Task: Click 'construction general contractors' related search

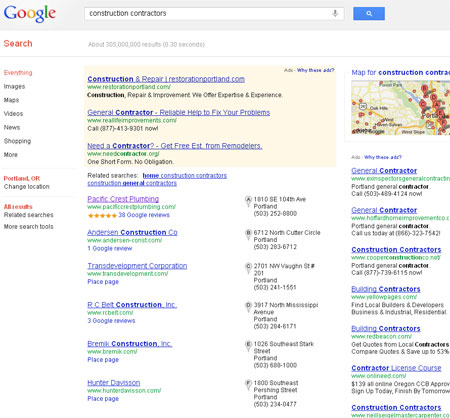Action: [x=132, y=183]
